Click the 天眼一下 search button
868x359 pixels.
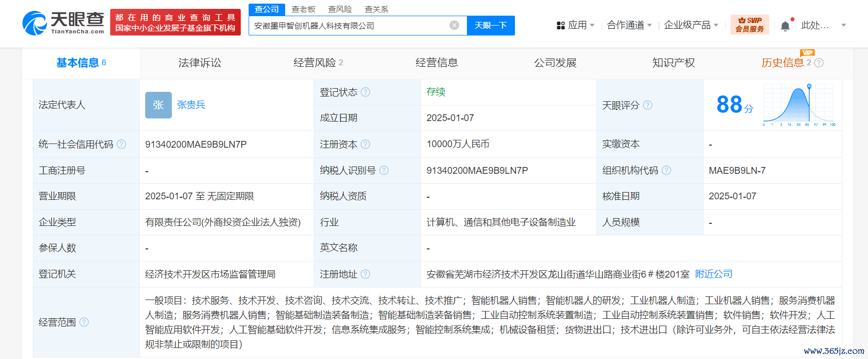coord(491,26)
